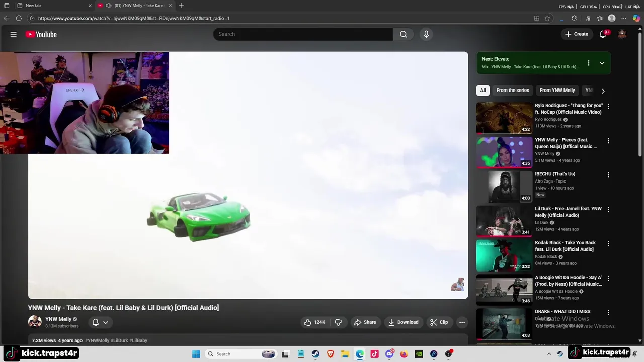
Task: Open the Favorites list in browser toolbar
Action: click(600, 18)
